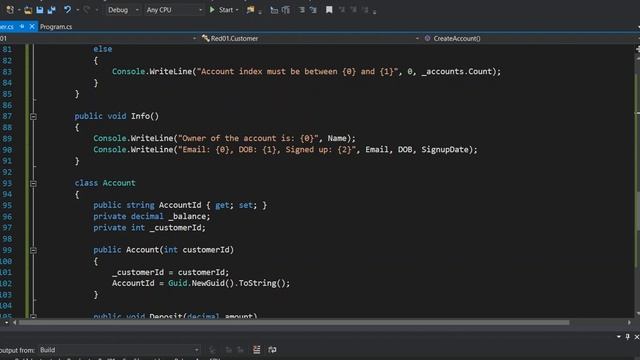Click the else keyword on line 81

(102, 49)
